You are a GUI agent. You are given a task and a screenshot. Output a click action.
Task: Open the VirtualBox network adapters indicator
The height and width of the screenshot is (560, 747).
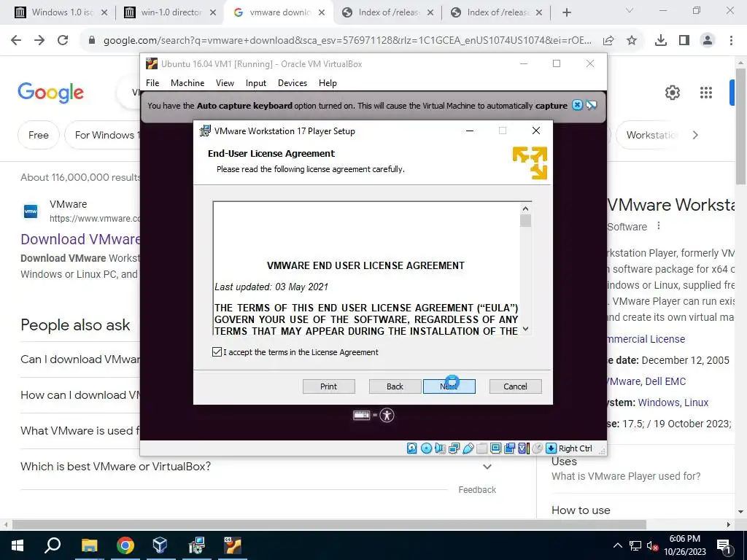click(x=454, y=448)
